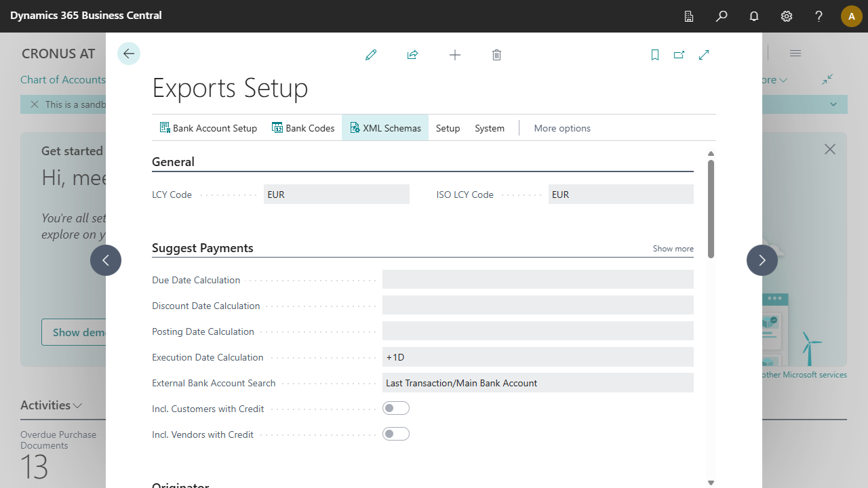Image resolution: width=868 pixels, height=488 pixels.
Task: Click the plus icon to create new
Action: (x=455, y=55)
